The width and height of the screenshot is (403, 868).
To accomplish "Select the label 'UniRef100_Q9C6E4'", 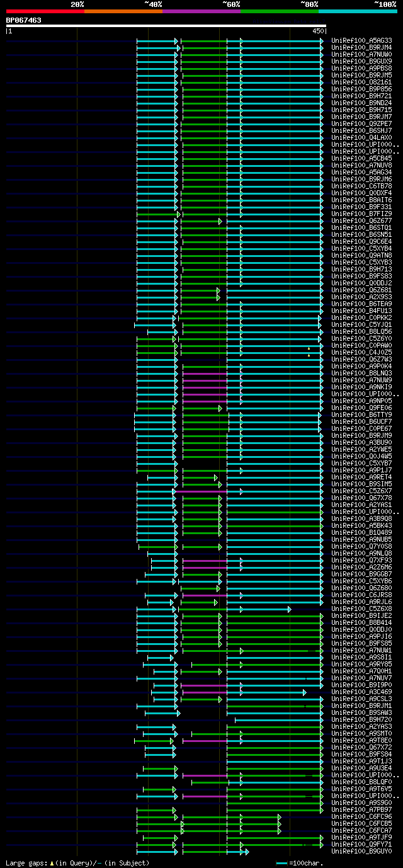I will pyautogui.click(x=361, y=241).
